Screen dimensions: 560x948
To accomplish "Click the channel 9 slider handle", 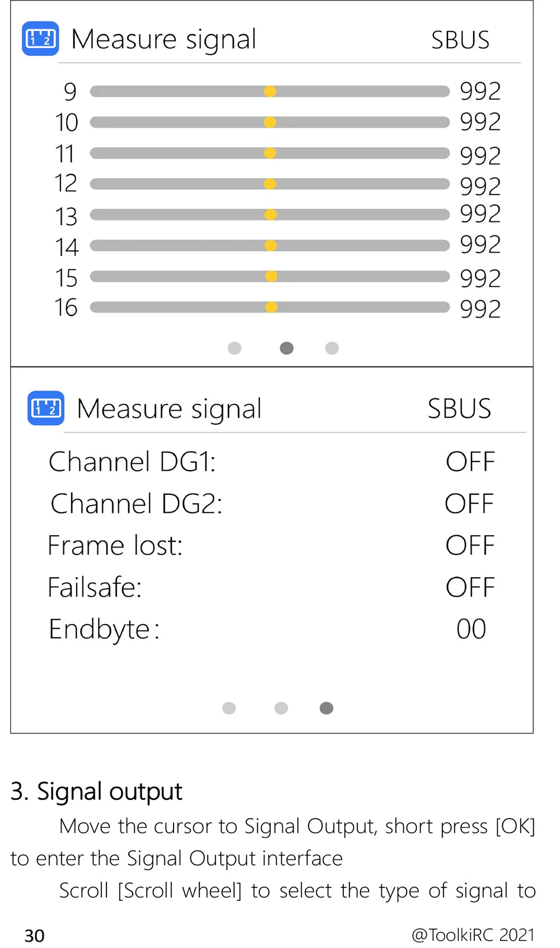I will (x=270, y=91).
